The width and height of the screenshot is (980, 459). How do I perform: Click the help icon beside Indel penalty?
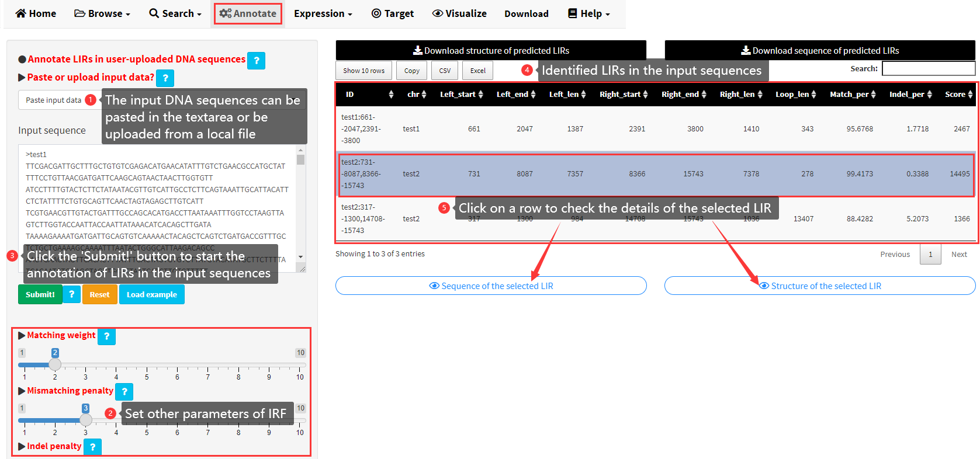[92, 447]
